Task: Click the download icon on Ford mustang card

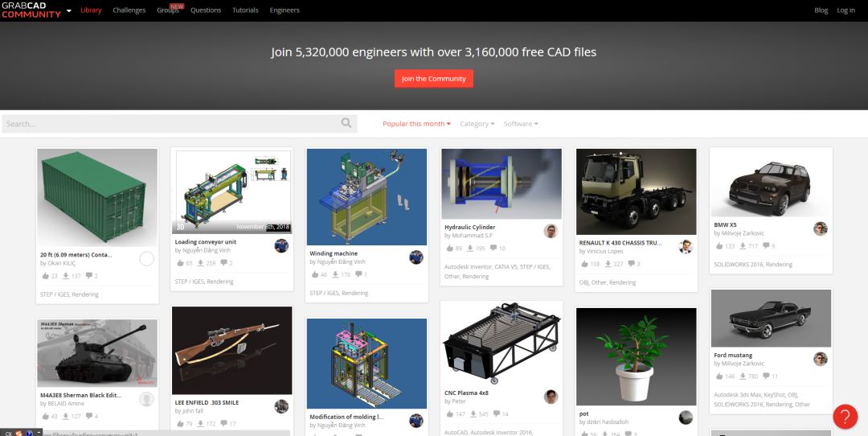Action: coord(743,376)
